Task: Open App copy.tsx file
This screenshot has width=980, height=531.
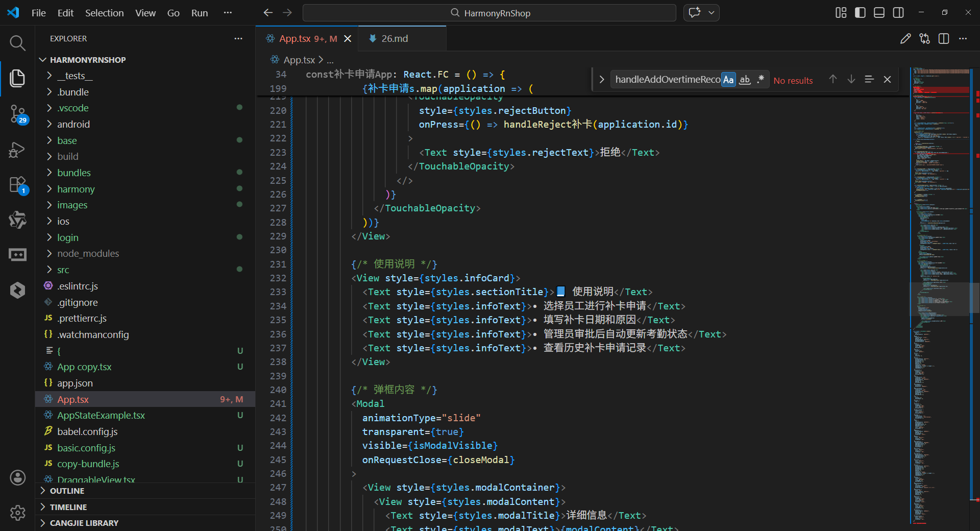Action: point(145,367)
